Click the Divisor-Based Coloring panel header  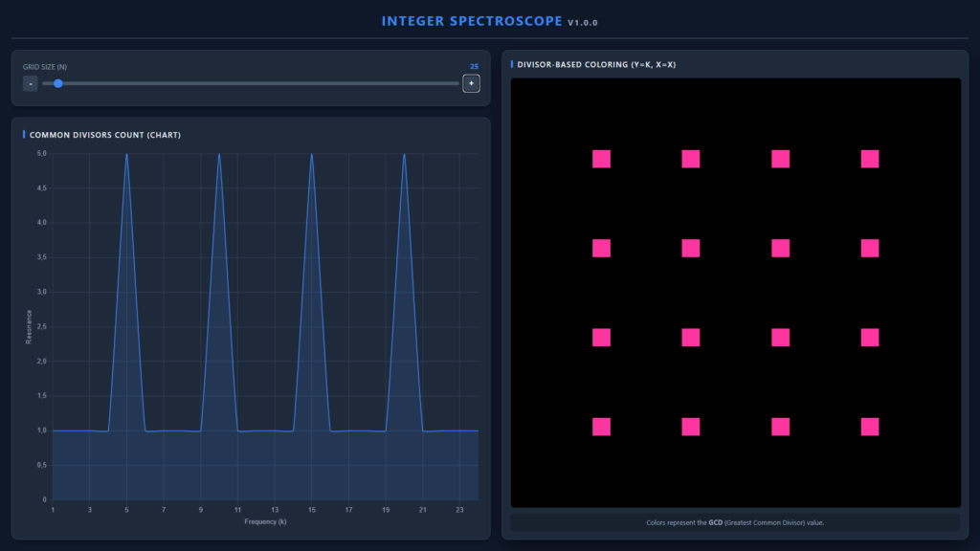[598, 64]
